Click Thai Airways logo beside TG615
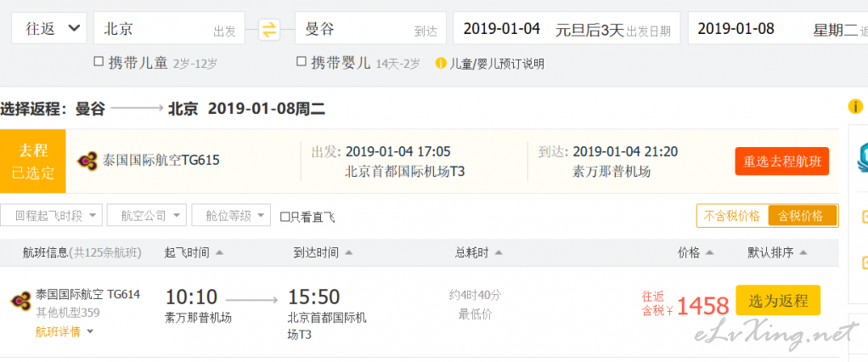 pos(87,161)
